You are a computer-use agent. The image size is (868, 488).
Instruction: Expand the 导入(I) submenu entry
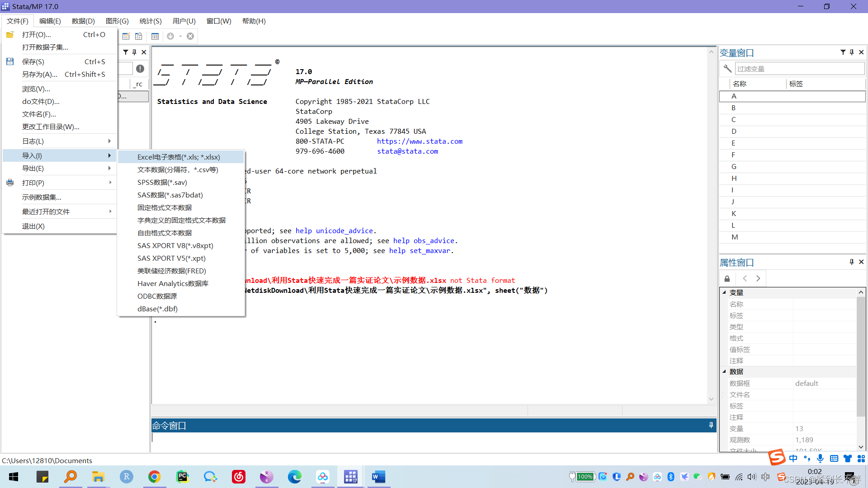coord(60,155)
